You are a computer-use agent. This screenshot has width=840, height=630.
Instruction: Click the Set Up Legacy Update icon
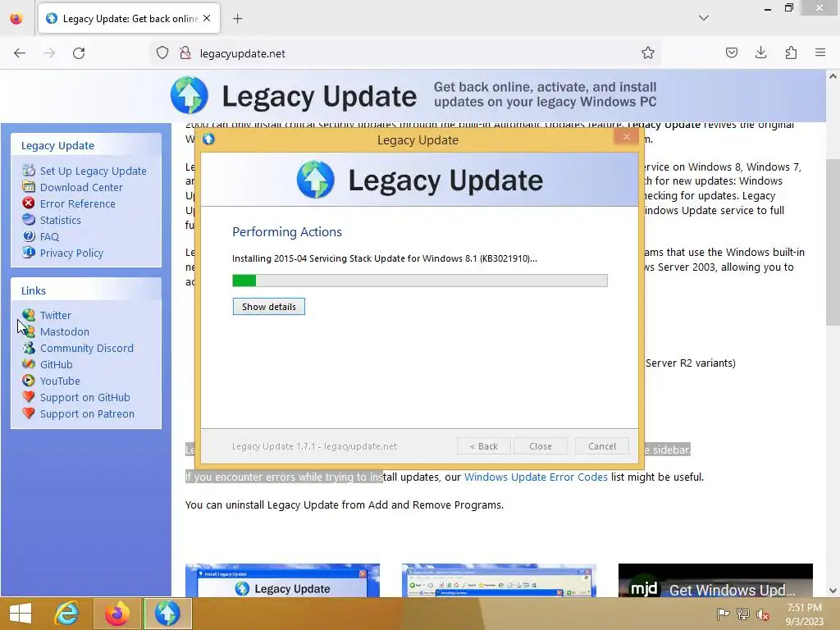click(29, 171)
